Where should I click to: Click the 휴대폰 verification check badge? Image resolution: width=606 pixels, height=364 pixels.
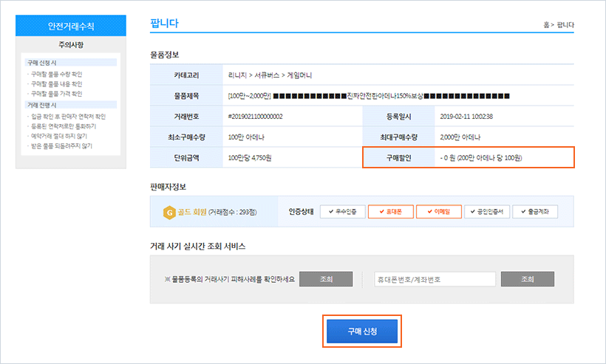tap(390, 211)
